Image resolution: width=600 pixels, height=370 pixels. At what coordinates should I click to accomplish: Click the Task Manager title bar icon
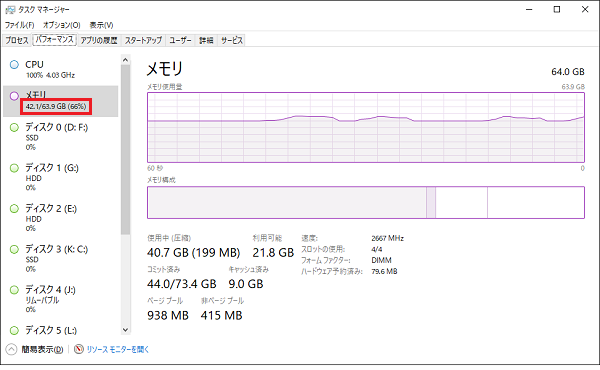pyautogui.click(x=10, y=9)
